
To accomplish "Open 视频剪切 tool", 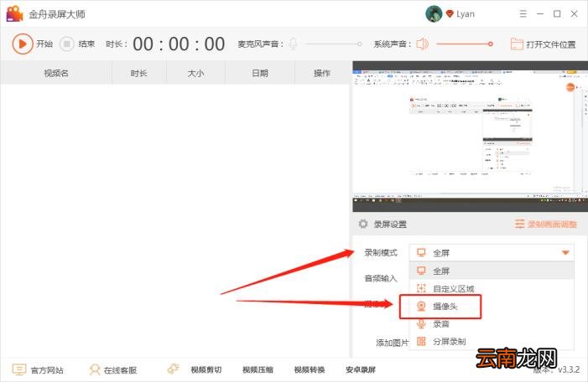I will coord(206,369).
